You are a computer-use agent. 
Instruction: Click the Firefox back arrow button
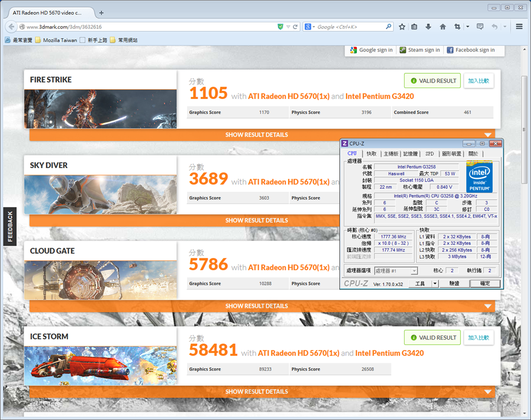point(11,27)
